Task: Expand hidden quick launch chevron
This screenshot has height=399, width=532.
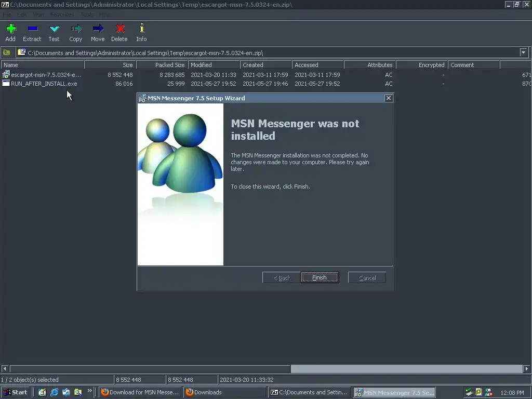Action: [x=89, y=391]
